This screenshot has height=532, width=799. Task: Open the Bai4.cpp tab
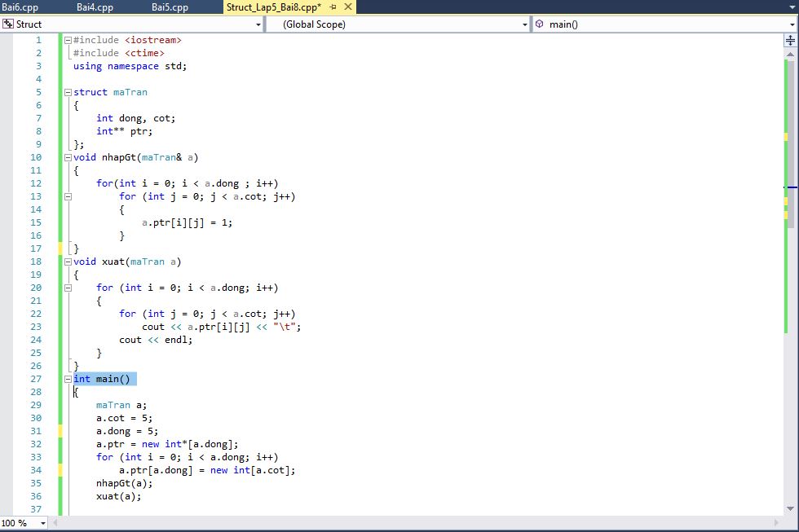tap(95, 7)
